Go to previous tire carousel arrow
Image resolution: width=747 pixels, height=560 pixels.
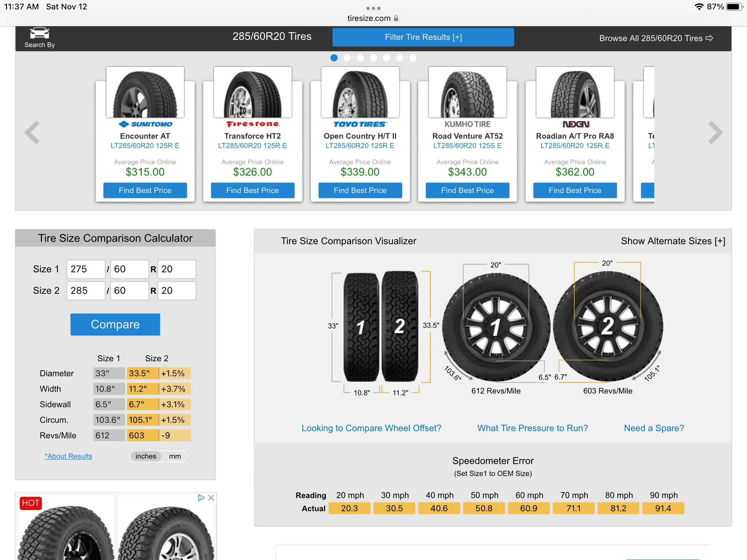[33, 132]
